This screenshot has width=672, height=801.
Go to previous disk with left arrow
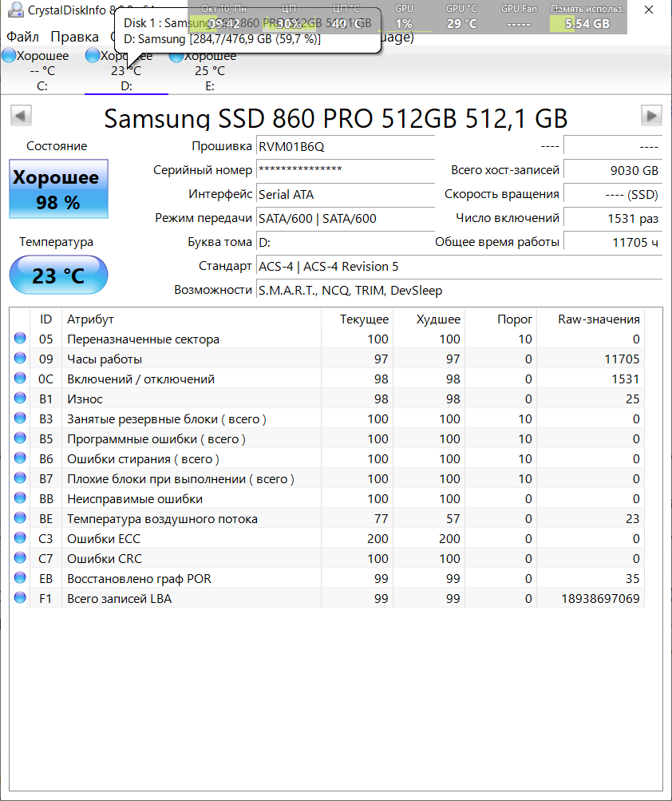click(21, 116)
